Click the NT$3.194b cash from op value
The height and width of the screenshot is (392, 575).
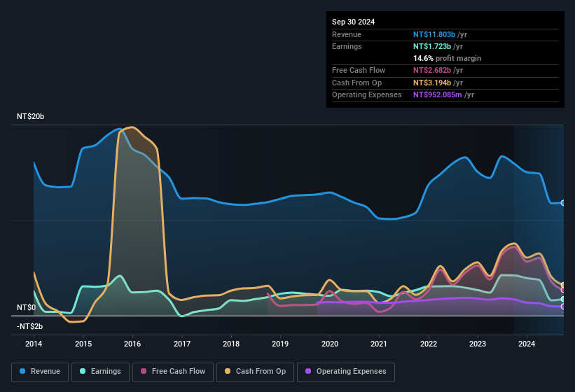coord(432,83)
